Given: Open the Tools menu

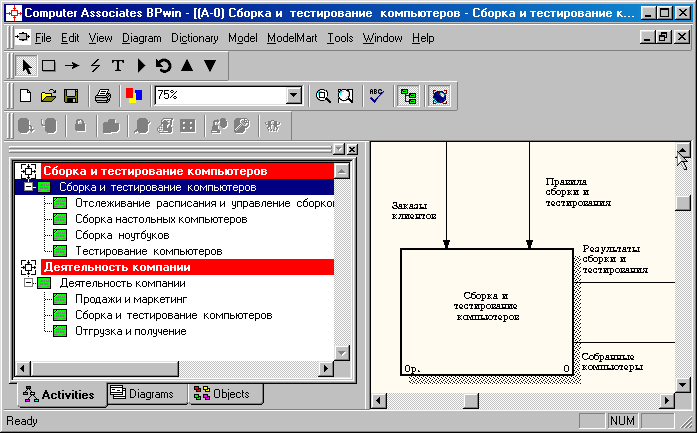Looking at the screenshot, I should coord(340,38).
